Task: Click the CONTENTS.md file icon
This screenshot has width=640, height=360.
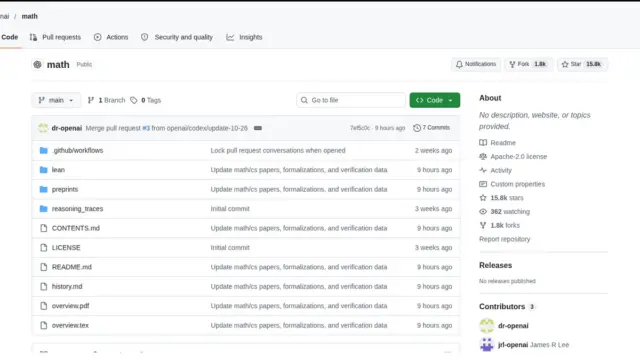Action: click(x=44, y=228)
